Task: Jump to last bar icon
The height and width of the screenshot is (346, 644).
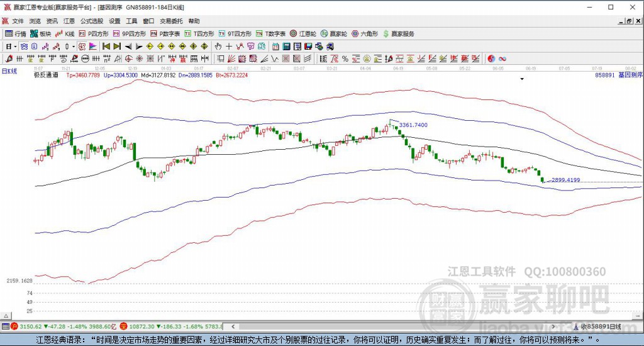Action: (117, 47)
